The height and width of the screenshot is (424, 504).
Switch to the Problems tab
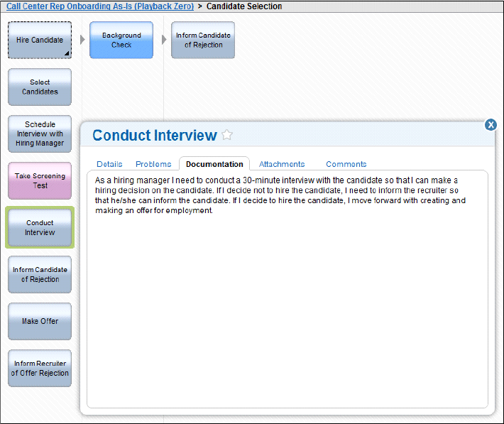point(153,164)
